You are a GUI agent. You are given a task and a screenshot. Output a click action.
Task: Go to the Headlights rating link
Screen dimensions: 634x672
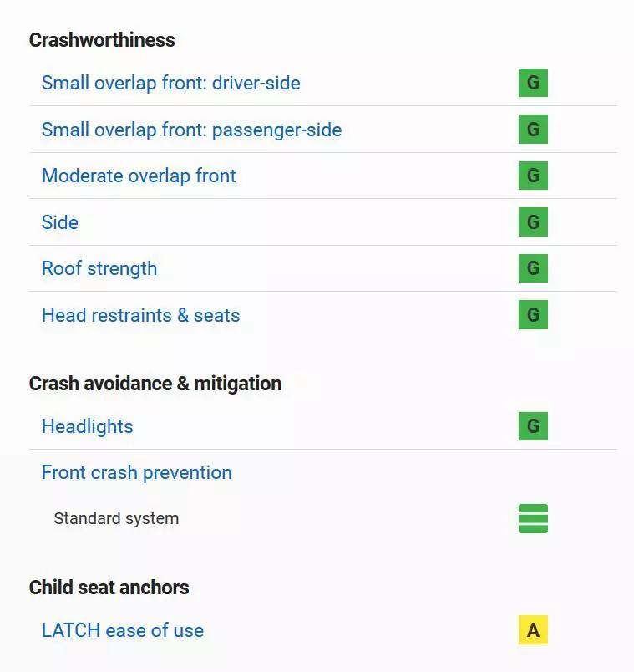87,426
